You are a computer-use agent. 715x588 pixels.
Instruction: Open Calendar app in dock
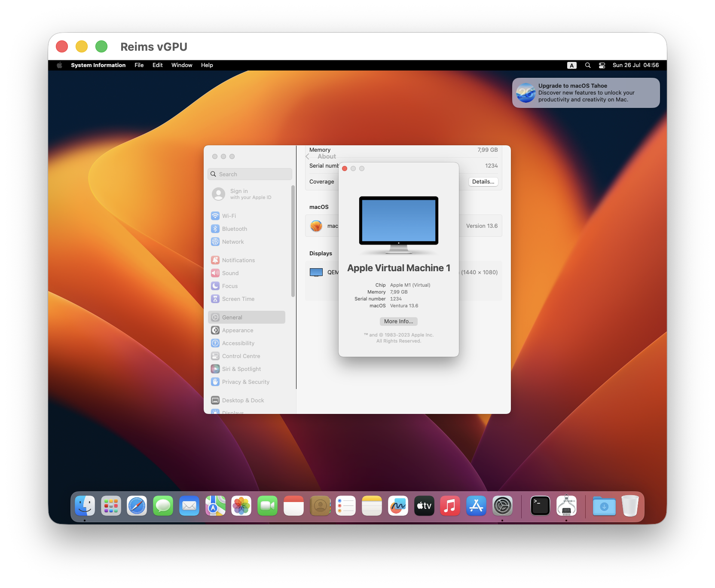(294, 506)
